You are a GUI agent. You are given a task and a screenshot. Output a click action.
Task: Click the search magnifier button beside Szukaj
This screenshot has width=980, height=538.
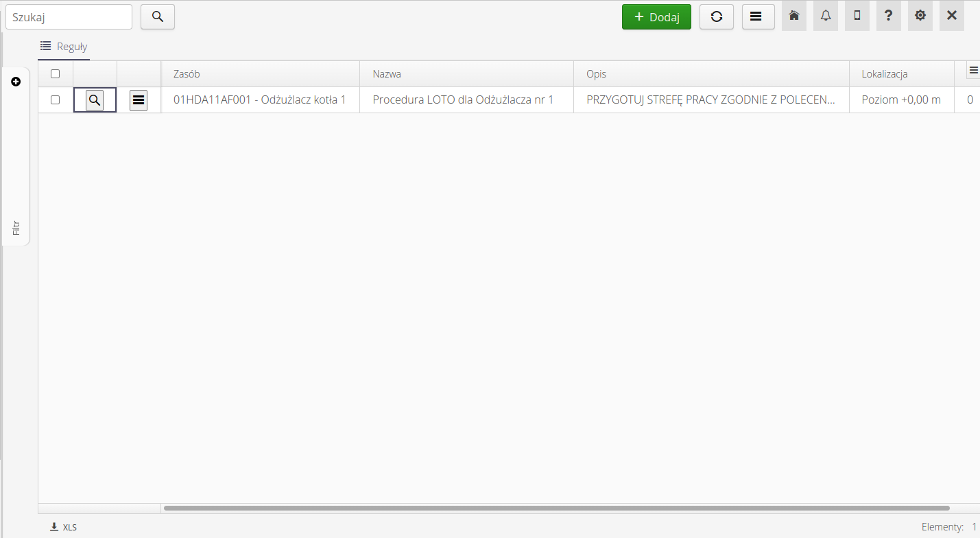pyautogui.click(x=158, y=17)
